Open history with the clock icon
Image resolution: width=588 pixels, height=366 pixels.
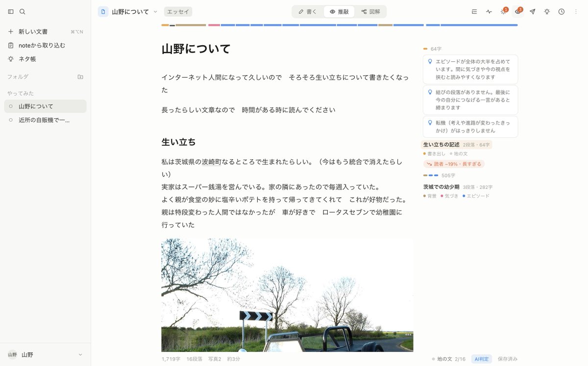click(x=562, y=11)
